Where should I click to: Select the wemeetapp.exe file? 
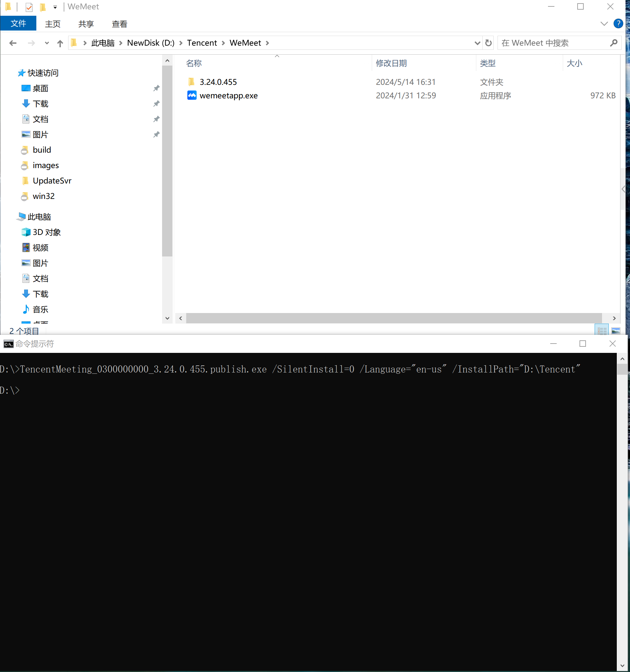point(229,96)
